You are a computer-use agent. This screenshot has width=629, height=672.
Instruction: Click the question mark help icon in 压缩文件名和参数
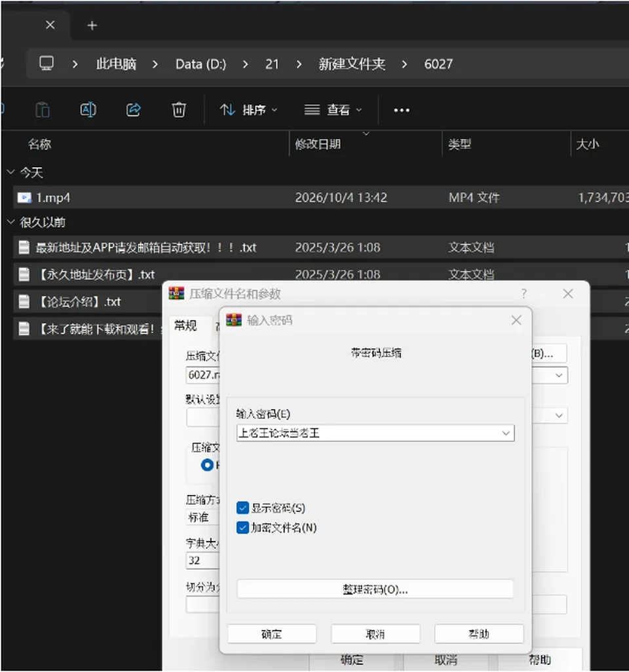[524, 294]
